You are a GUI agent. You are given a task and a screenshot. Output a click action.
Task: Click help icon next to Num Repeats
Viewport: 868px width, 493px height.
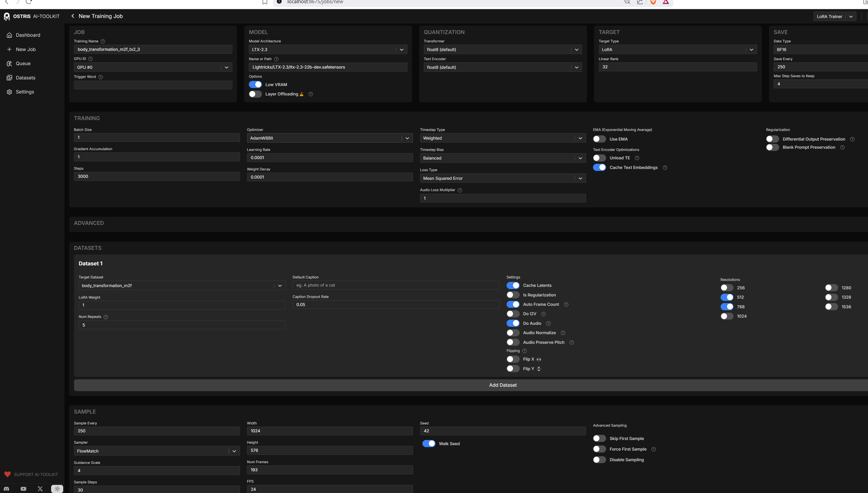coord(106,317)
